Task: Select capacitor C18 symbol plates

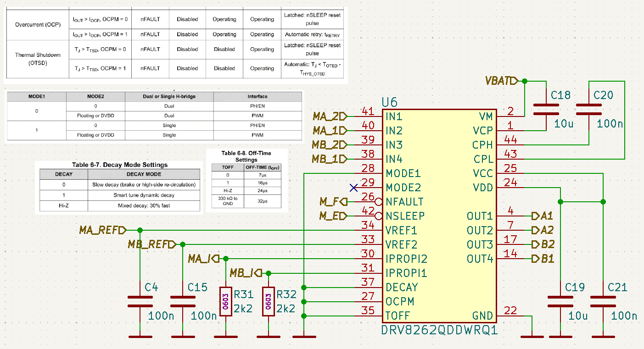Action: [546, 110]
